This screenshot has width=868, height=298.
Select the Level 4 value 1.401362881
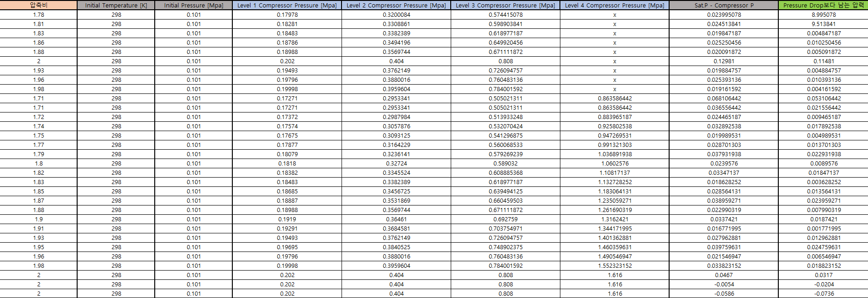click(615, 238)
